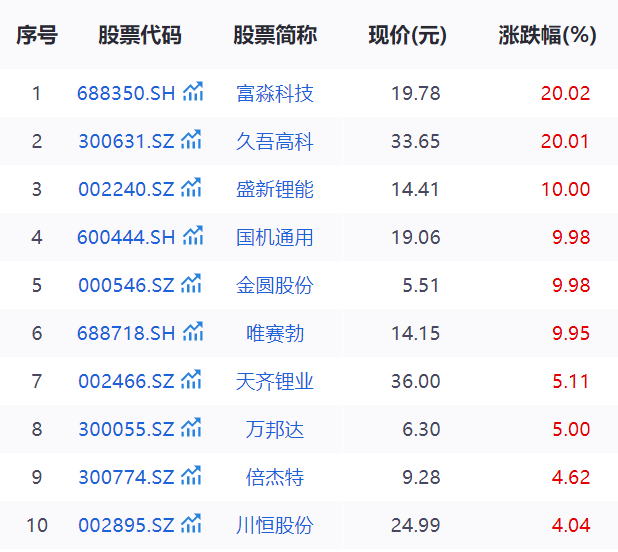Click stock code link 002240.SZ
Viewport: 618px width, 552px height.
[126, 190]
